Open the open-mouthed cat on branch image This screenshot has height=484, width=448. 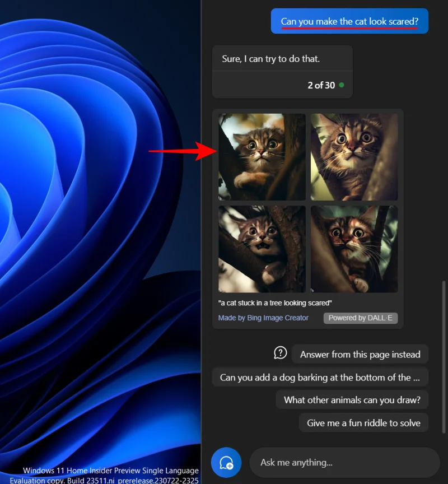coord(262,249)
